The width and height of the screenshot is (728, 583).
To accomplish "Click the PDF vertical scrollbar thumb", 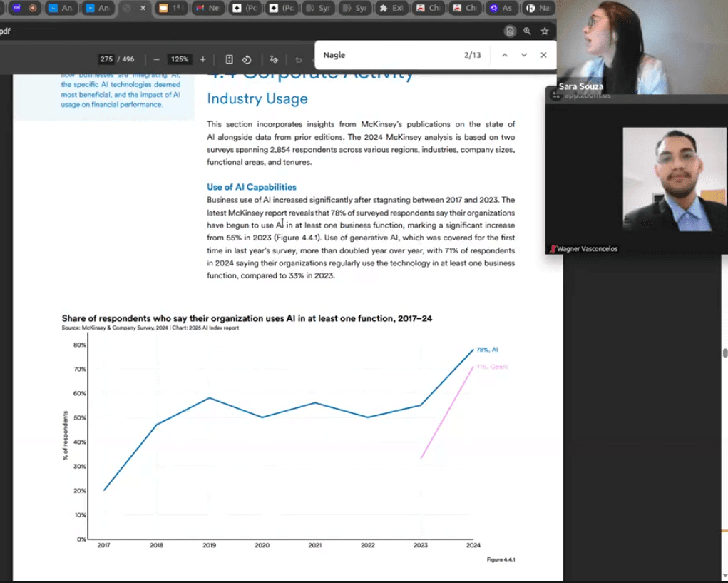I will tap(724, 353).
